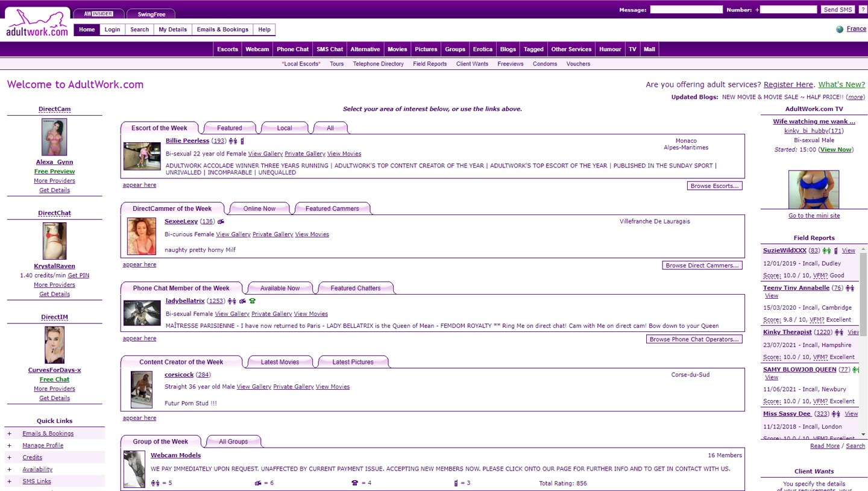Screen dimensions: 868x491
Task: Expand the Credits entry in Quick Links
Action: (x=9, y=458)
